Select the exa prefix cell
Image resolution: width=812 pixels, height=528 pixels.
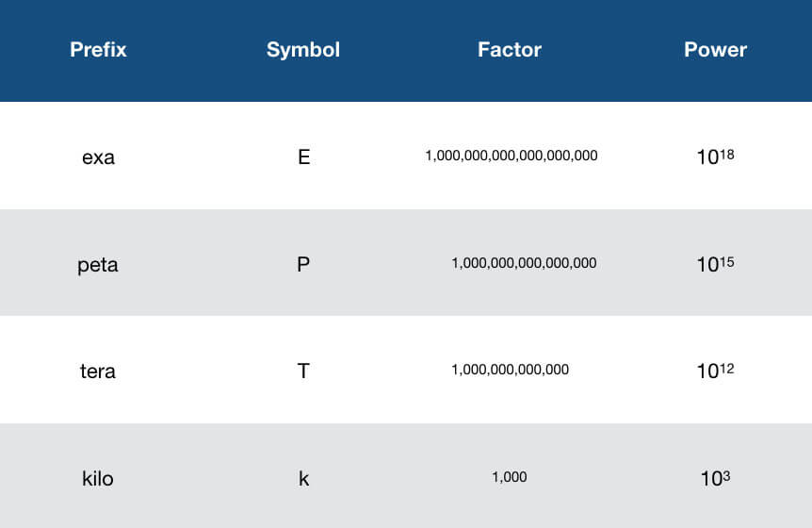(98, 157)
